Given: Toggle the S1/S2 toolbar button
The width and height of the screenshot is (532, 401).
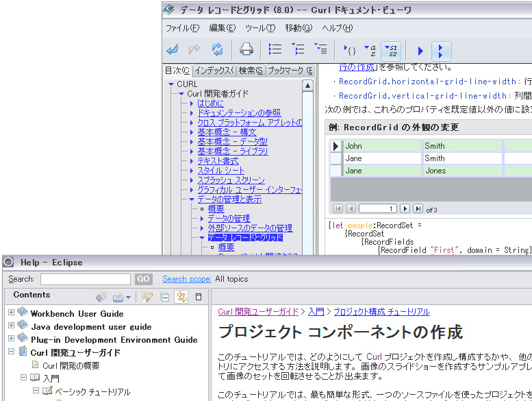Looking at the screenshot, I should coord(392,49).
